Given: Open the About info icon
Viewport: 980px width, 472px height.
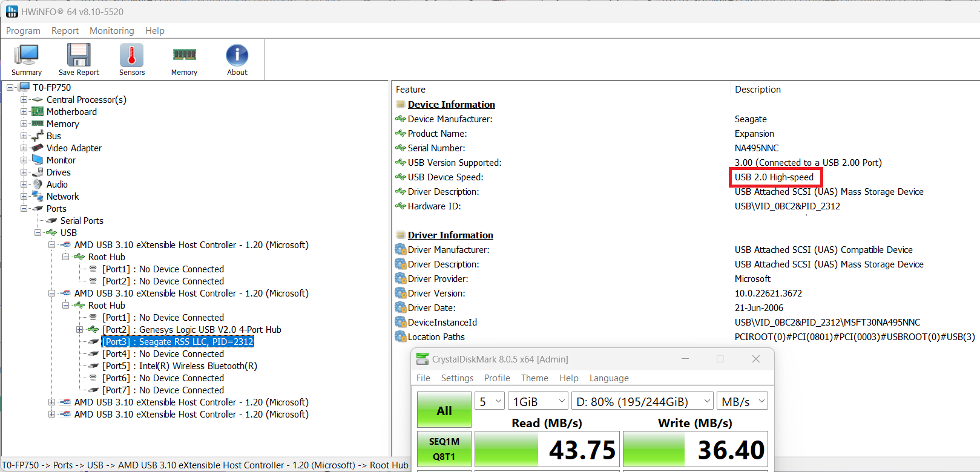Looking at the screenshot, I should point(237,55).
